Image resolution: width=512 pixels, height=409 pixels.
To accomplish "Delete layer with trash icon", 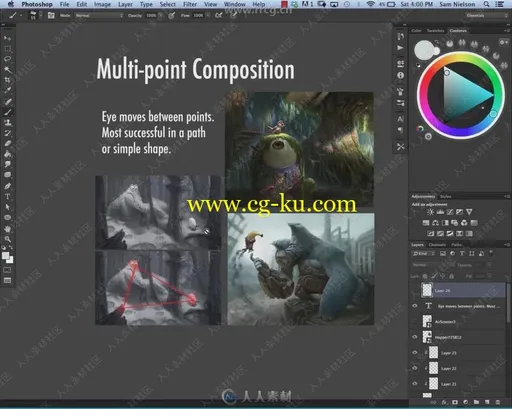I will [498, 402].
